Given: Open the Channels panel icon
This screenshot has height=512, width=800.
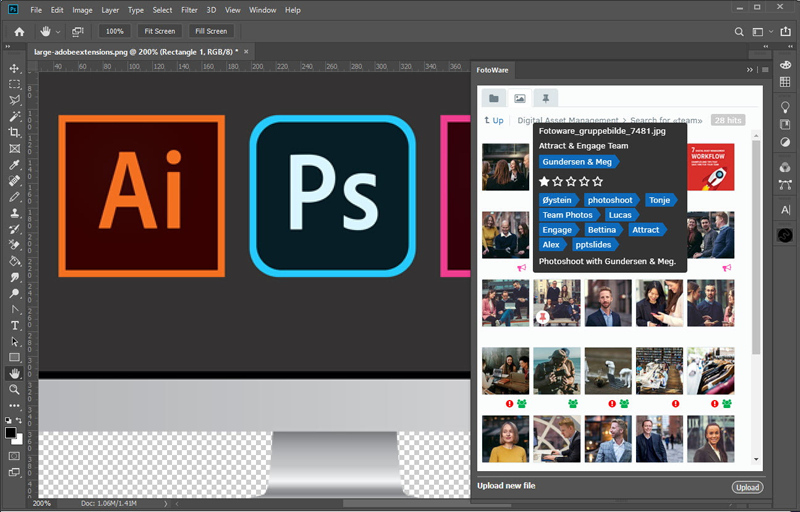Looking at the screenshot, I should [785, 167].
